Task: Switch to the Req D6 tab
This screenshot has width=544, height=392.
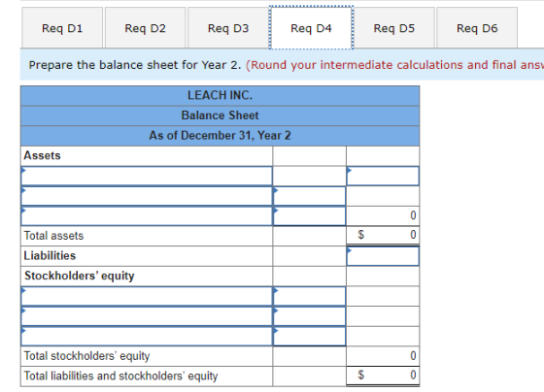Action: coord(477,28)
